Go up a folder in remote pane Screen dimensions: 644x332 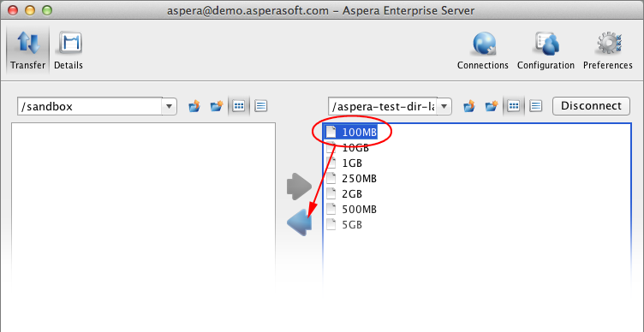[469, 106]
